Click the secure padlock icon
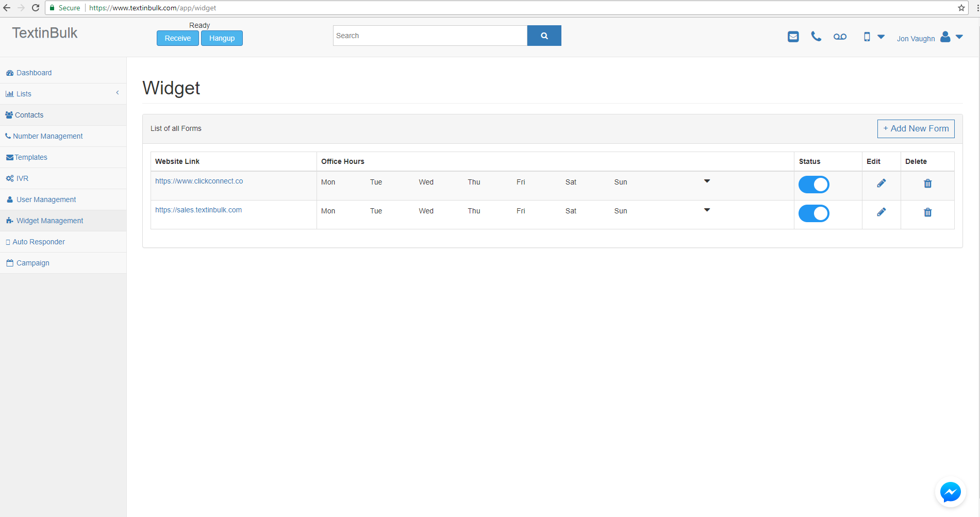The width and height of the screenshot is (980, 517). pyautogui.click(x=52, y=8)
